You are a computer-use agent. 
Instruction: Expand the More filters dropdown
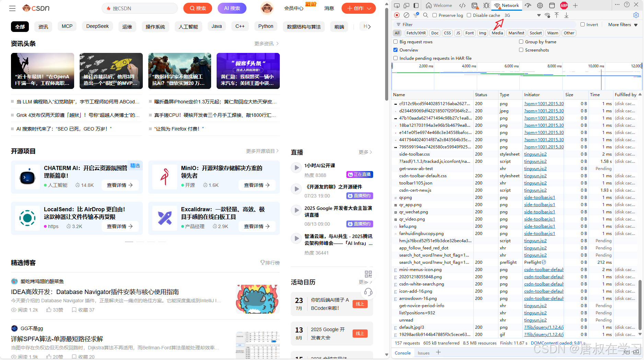623,24
